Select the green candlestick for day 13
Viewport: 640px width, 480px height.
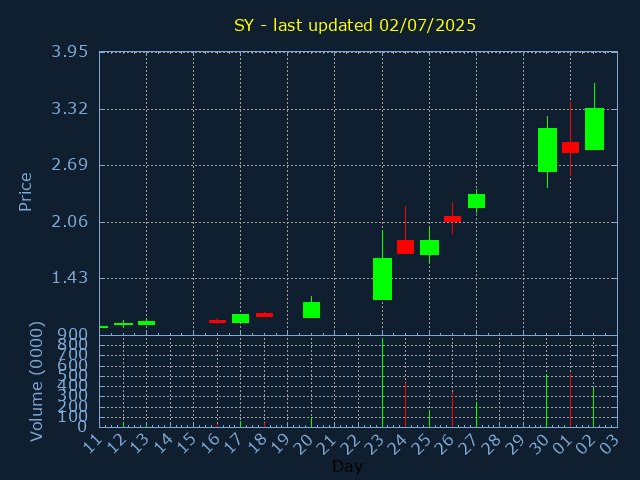[x=147, y=323]
